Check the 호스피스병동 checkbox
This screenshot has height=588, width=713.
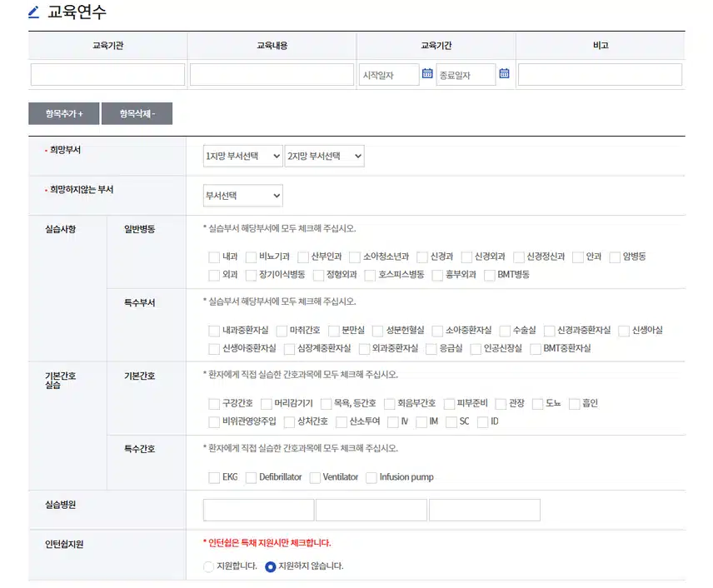tap(370, 275)
